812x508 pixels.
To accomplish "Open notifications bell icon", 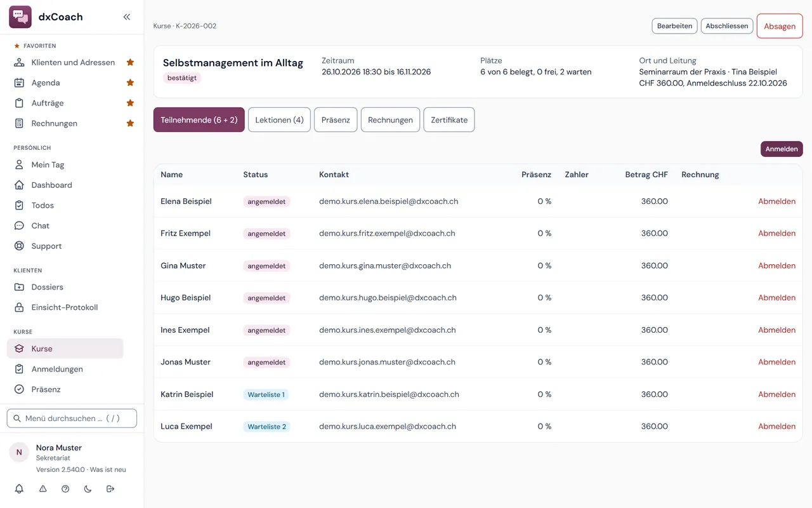I will click(19, 489).
